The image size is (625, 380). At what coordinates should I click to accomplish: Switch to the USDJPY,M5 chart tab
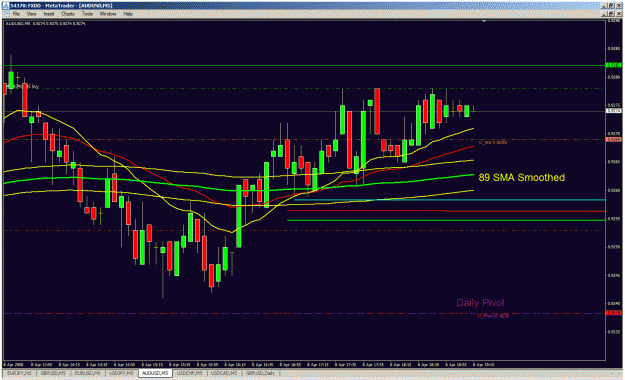click(121, 373)
